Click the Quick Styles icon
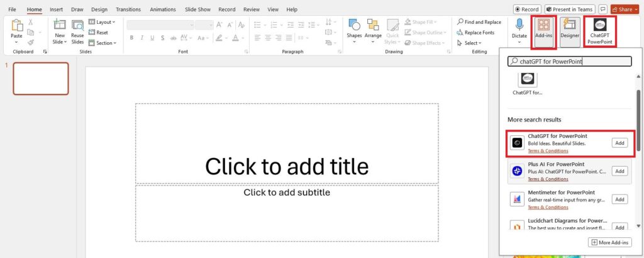Image resolution: width=644 pixels, height=258 pixels. point(392,25)
